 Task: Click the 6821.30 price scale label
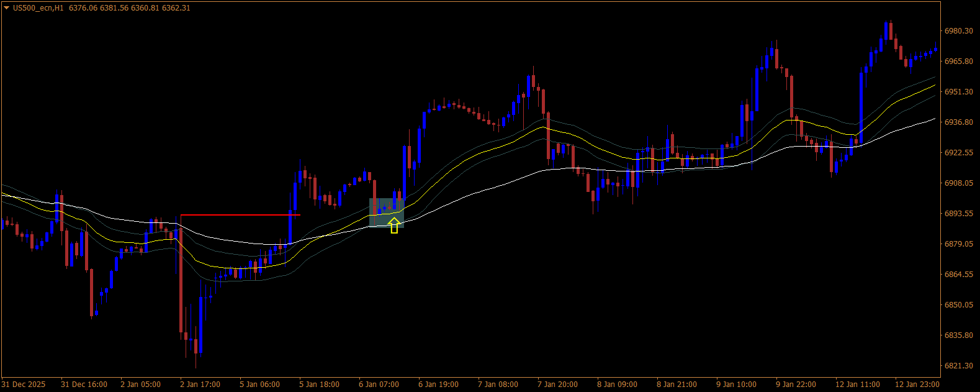(x=958, y=366)
